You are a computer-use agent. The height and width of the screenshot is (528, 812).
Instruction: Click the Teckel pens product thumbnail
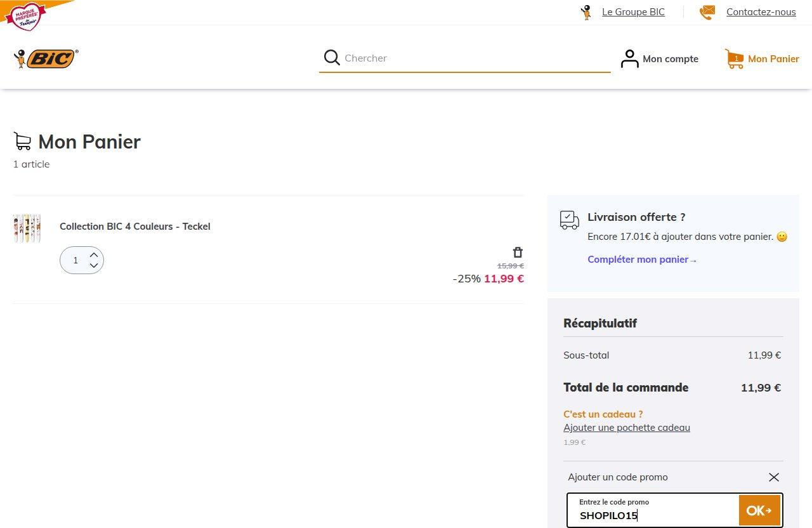(27, 228)
